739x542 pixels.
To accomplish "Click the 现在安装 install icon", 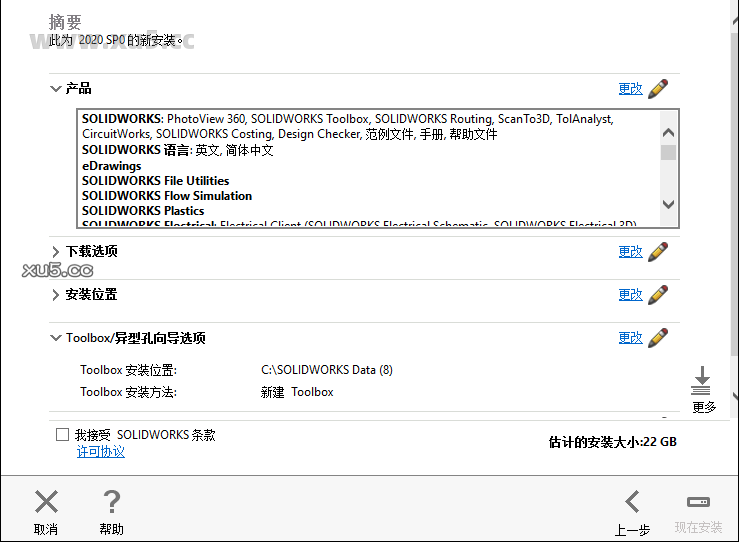I will point(698,502).
